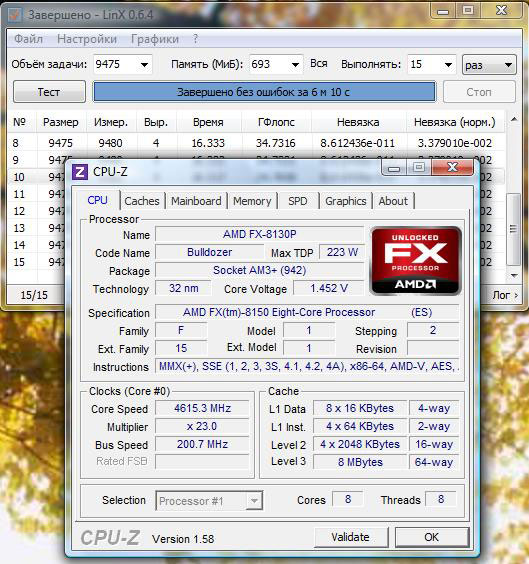Image resolution: width=529 pixels, height=564 pixels.
Task: Click the Instructions field
Action: tap(307, 366)
